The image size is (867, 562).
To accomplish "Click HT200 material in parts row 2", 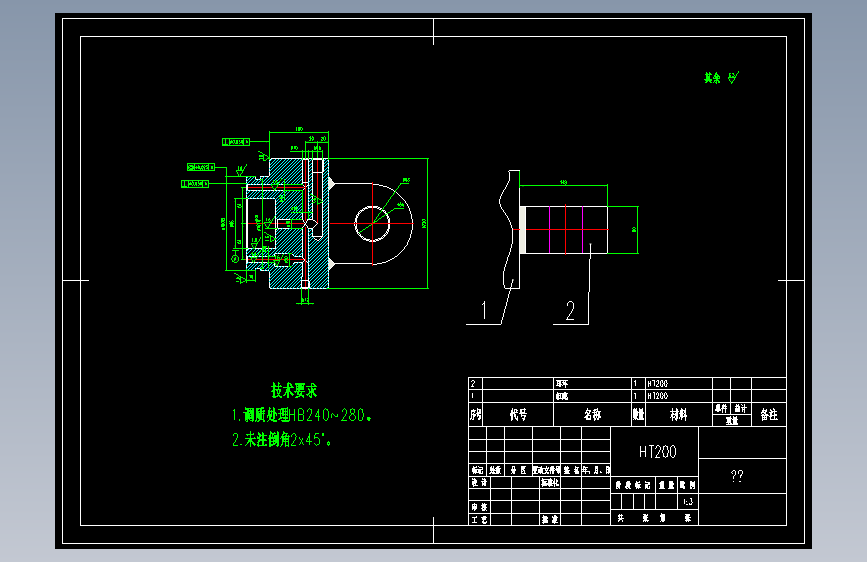I will [x=657, y=383].
